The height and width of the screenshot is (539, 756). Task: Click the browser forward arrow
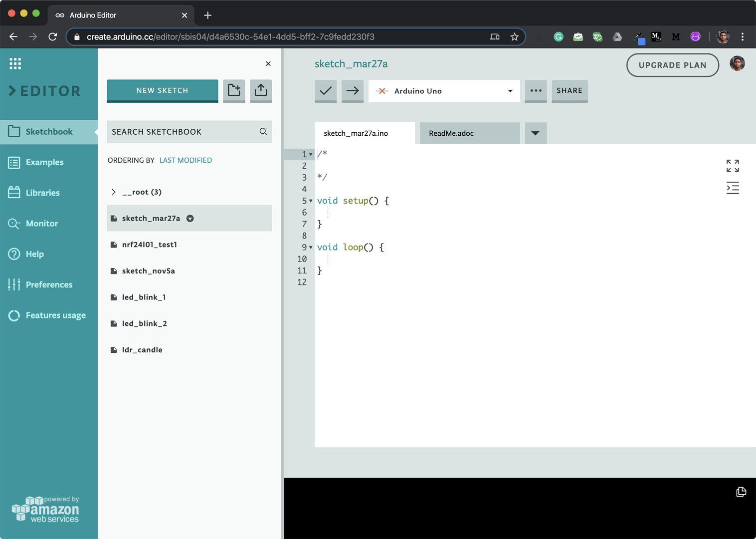(33, 36)
